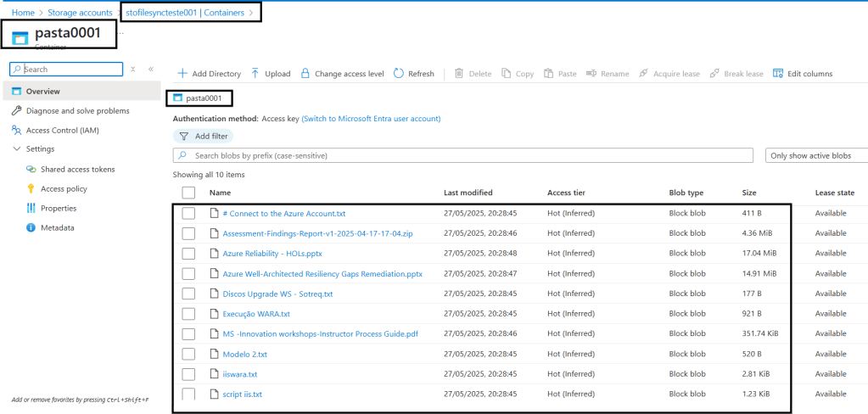Click the Change access level lock icon
The width and height of the screenshot is (868, 414).
click(305, 74)
